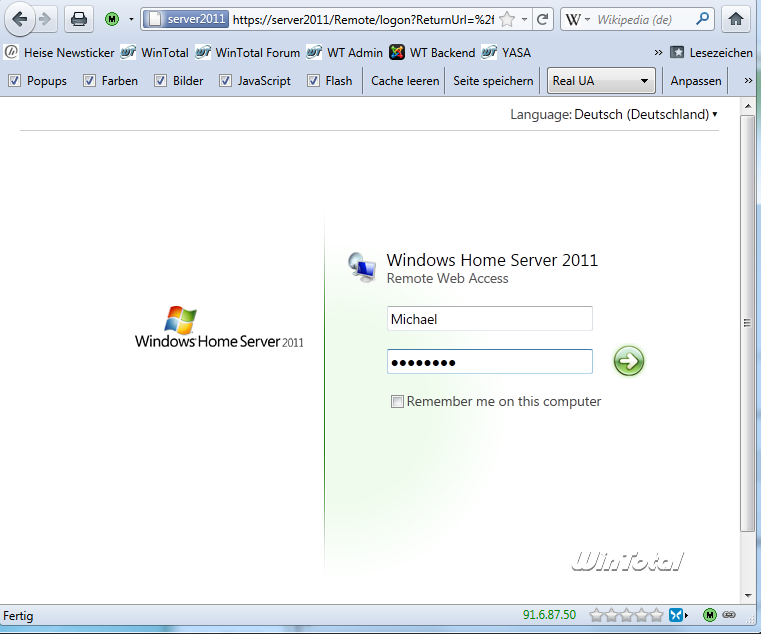Click the Cache leeren button
The width and height of the screenshot is (761, 634).
(x=405, y=81)
